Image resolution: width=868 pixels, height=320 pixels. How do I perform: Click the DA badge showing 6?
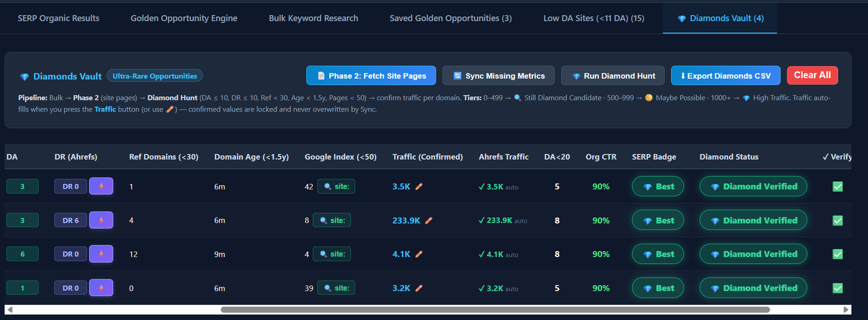pos(22,254)
